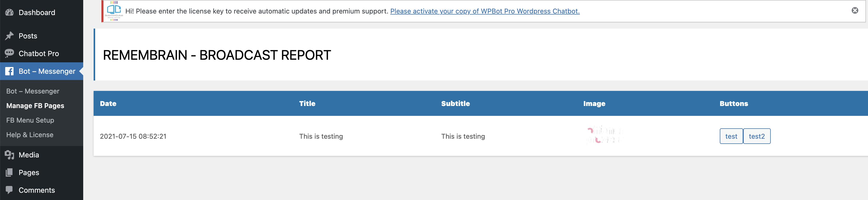The width and height of the screenshot is (868, 200).
Task: Open Manage FB Pages submenu
Action: click(35, 106)
